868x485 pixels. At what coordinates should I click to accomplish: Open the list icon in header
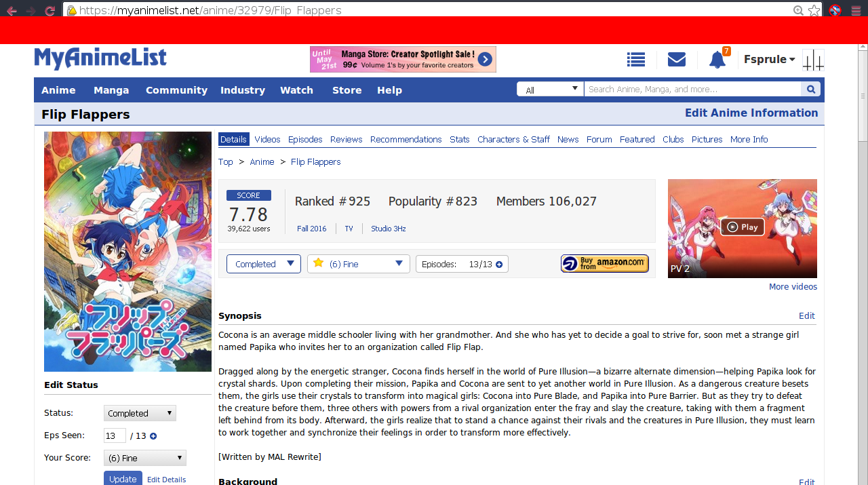pos(636,60)
